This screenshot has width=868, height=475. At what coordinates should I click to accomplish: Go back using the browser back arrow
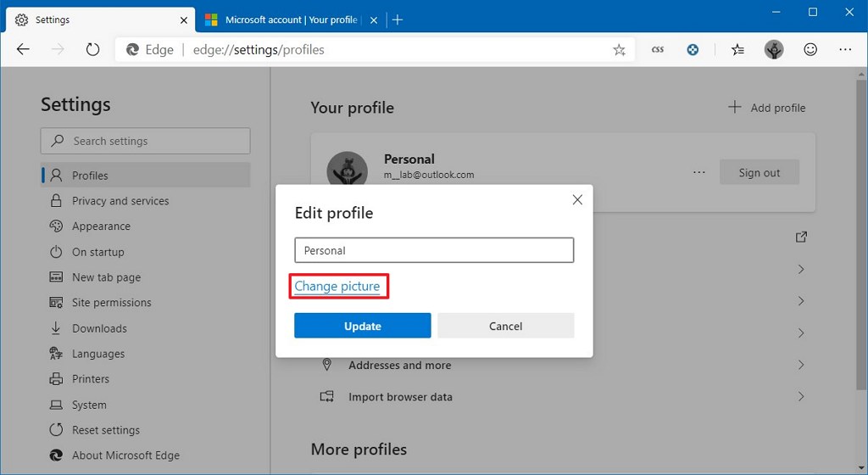[23, 49]
